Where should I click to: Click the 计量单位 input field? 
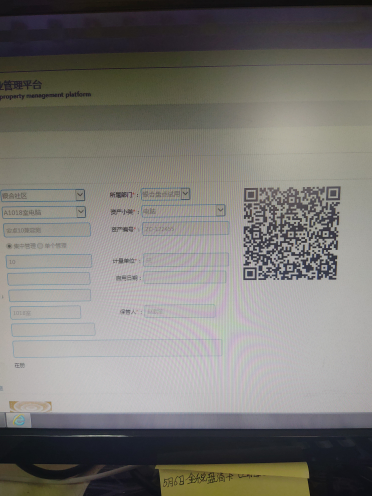186,260
